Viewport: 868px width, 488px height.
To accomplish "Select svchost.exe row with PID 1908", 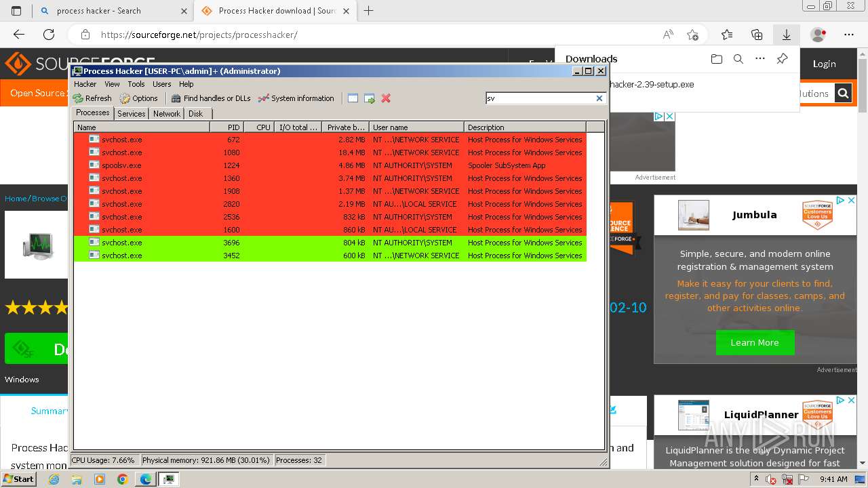I will coord(330,191).
